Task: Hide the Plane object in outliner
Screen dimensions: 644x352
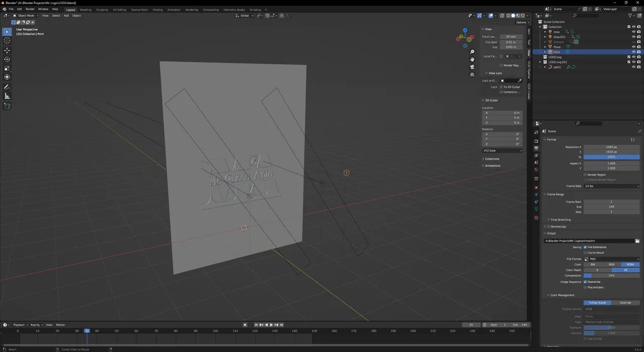Action: click(x=633, y=47)
